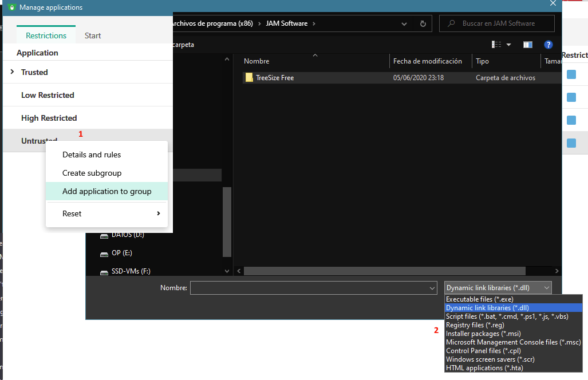
Task: Click the view layout list icon
Action: (x=496, y=45)
